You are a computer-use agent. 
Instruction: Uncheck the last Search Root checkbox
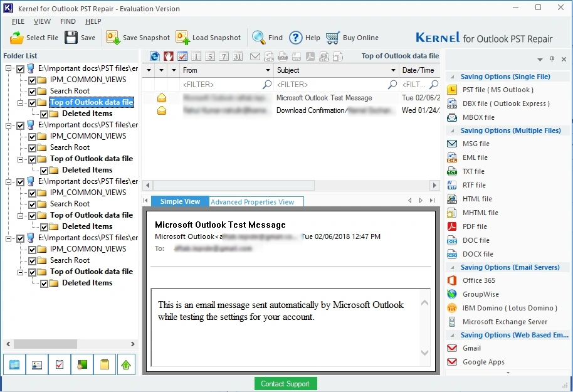pyautogui.click(x=32, y=261)
